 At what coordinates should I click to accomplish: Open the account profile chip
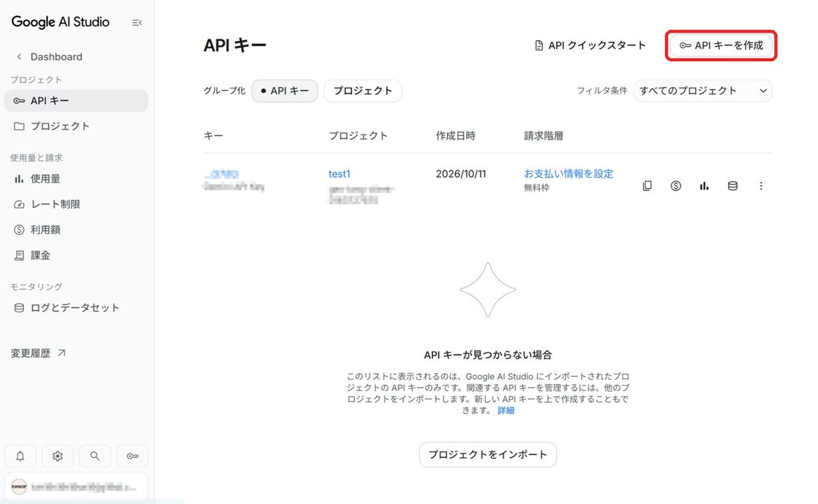tap(76, 487)
